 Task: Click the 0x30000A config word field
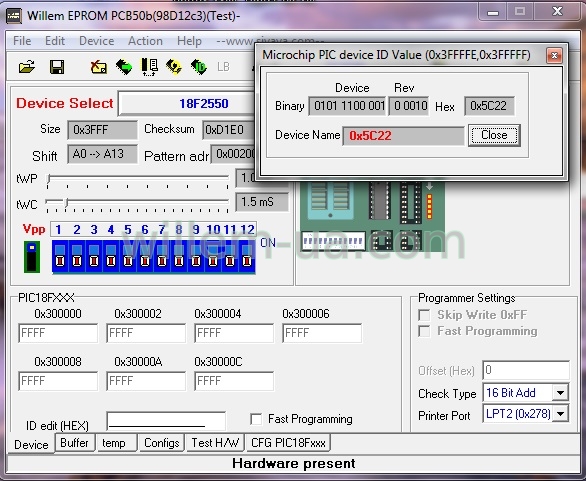(x=146, y=381)
